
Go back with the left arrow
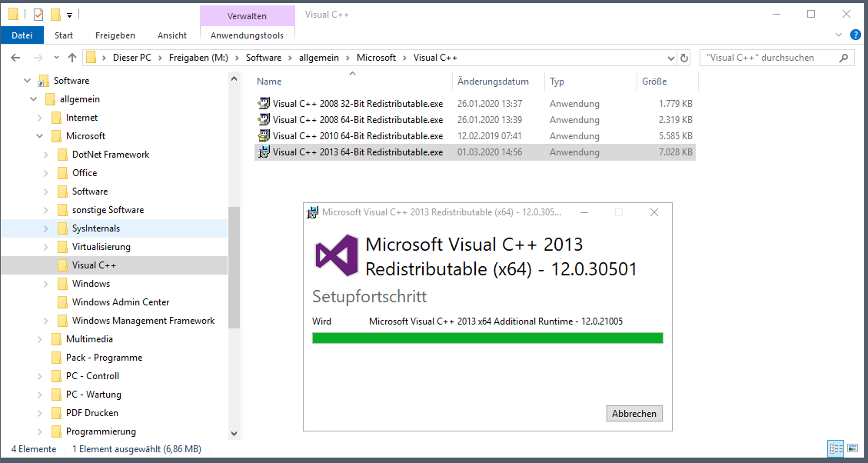click(x=15, y=58)
